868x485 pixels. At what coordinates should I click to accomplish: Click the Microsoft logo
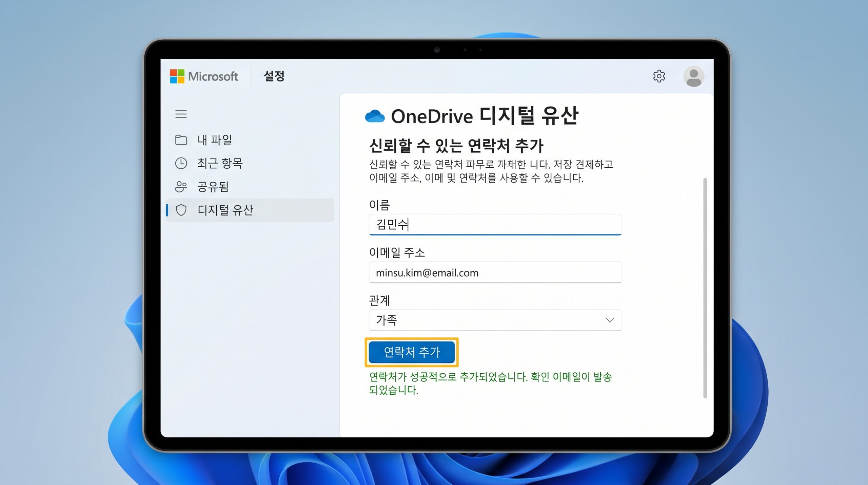[x=204, y=76]
